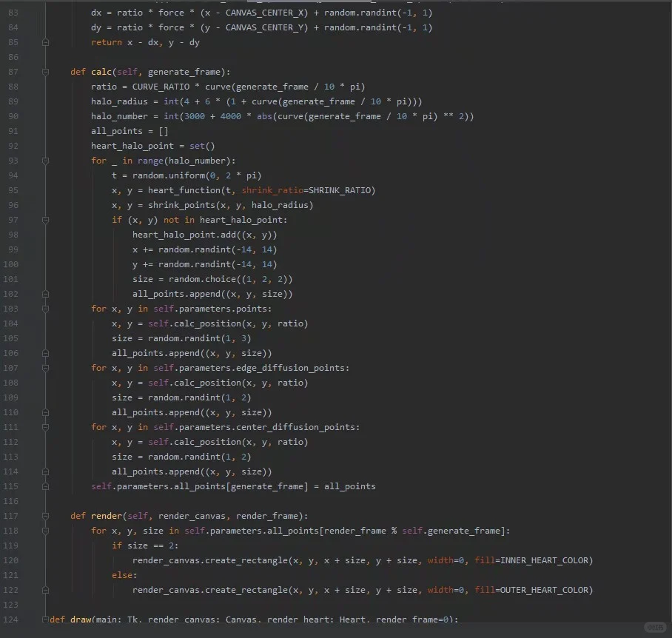The image size is (672, 638).
Task: Click 'INNER_HEART_COLOR' constant on line 120
Action: (544, 560)
